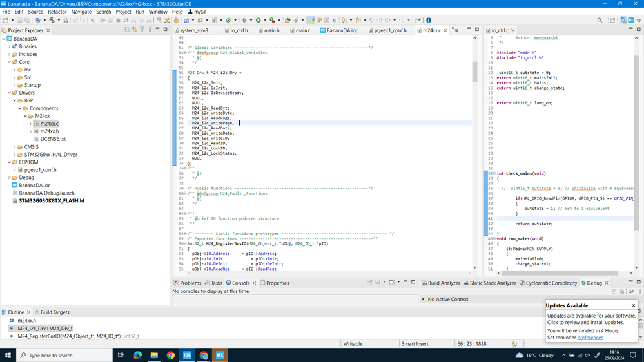Screen dimensions: 644x362
Task: Click the preferences link in Updates popup
Action: tap(590, 338)
